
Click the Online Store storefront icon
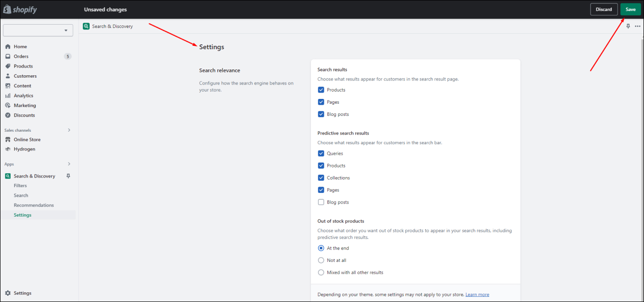(x=8, y=139)
